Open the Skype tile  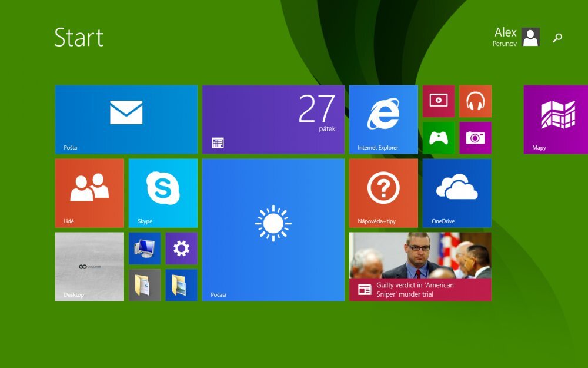point(163,193)
